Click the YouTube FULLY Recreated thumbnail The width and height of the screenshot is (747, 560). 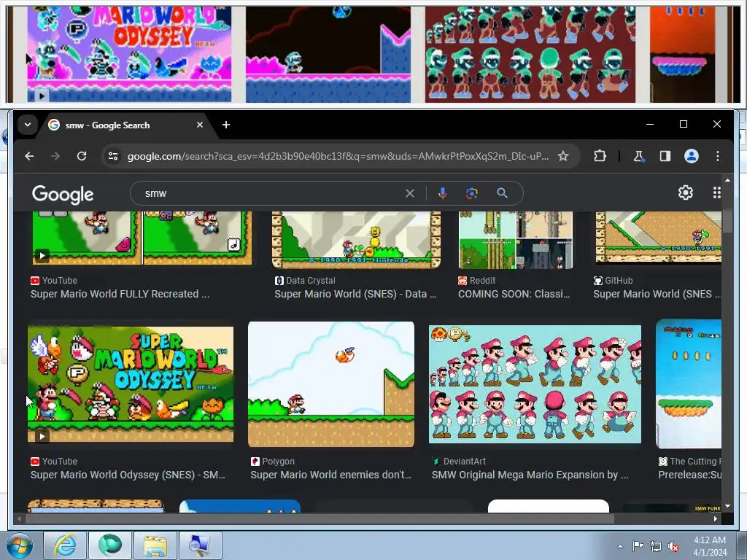[x=142, y=238]
